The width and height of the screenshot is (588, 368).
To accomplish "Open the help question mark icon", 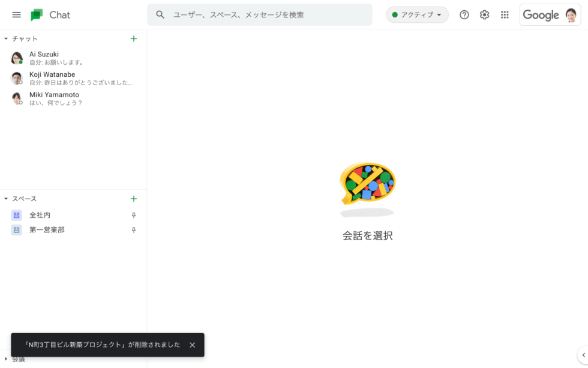I will click(464, 15).
